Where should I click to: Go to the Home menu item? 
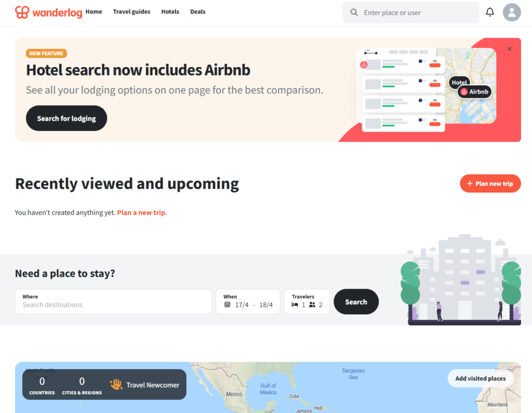click(x=94, y=11)
